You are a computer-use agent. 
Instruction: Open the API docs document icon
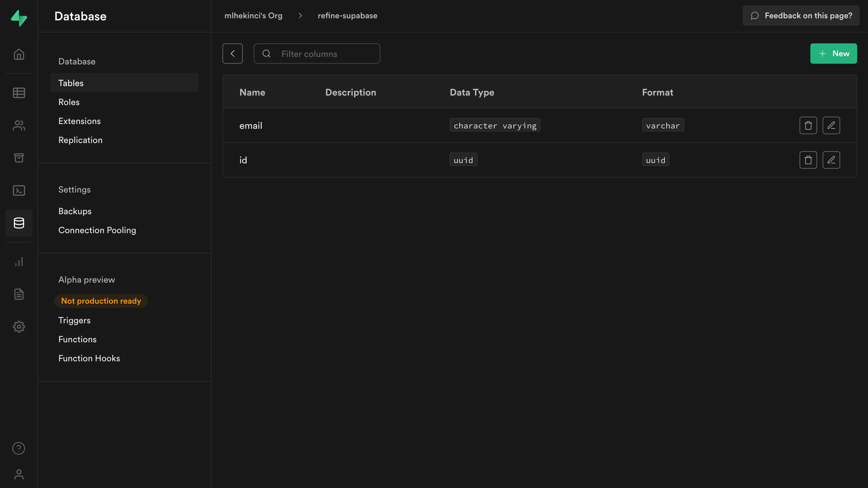coord(19,294)
